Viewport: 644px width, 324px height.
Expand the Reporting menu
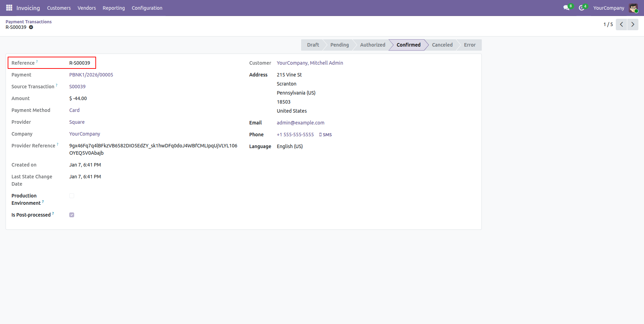(x=113, y=8)
